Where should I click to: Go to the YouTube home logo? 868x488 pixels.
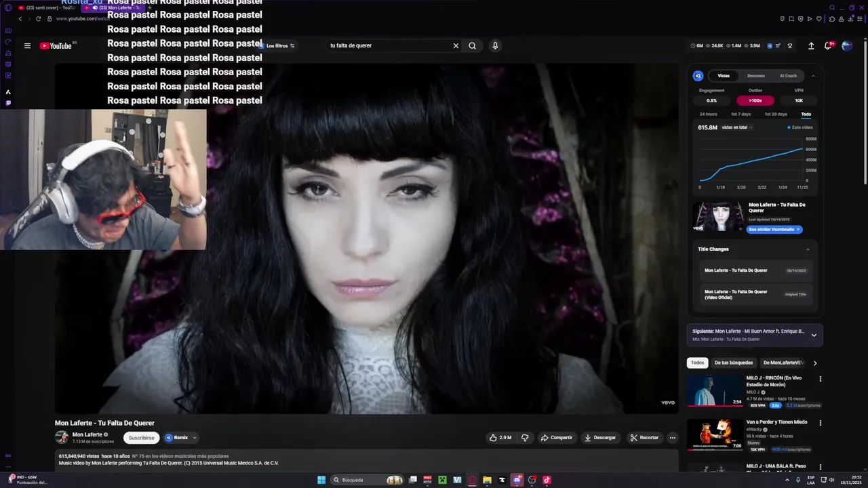coord(56,45)
